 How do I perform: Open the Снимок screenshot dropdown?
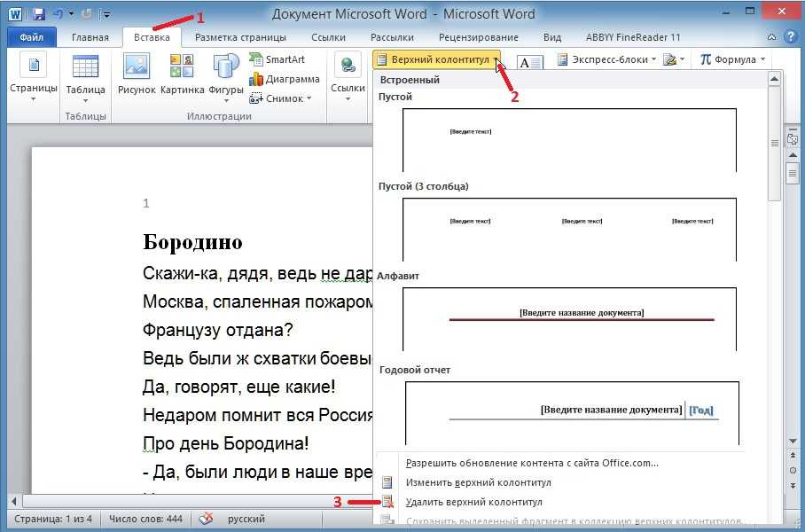coord(280,98)
